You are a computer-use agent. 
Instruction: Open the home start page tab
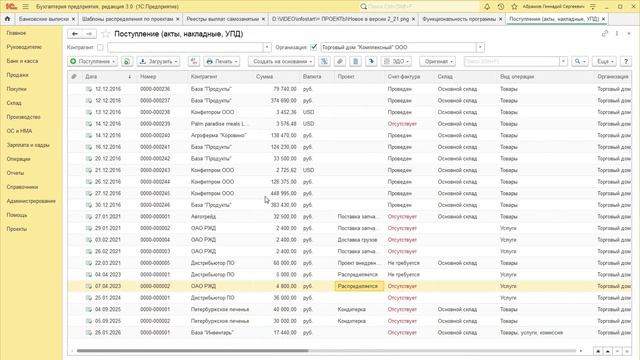(7, 19)
